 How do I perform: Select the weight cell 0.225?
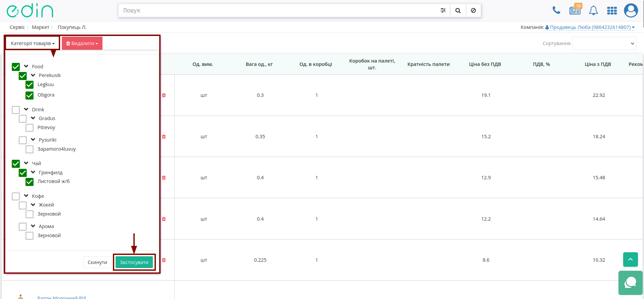coord(260,260)
